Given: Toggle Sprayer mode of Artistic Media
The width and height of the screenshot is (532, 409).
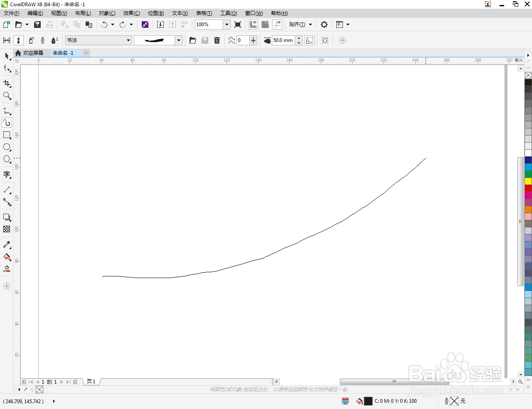Looking at the screenshot, I should tap(31, 40).
